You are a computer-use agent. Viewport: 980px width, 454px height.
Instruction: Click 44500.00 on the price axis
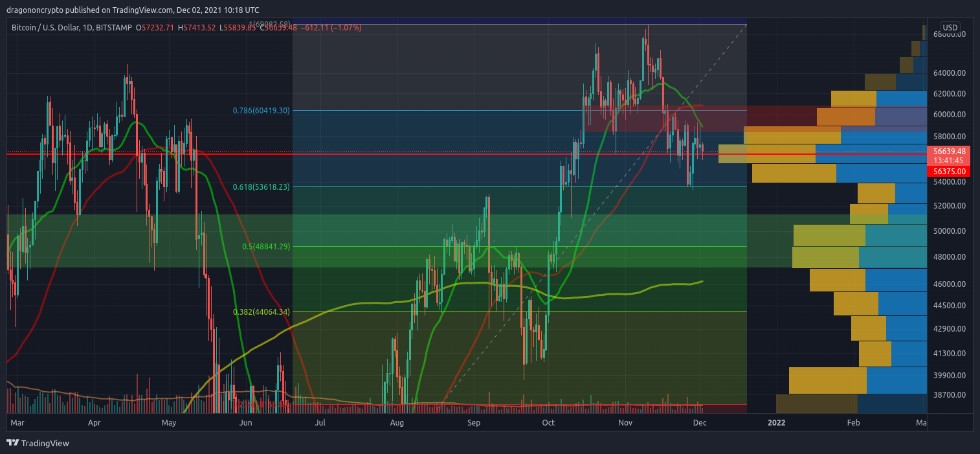[949, 305]
